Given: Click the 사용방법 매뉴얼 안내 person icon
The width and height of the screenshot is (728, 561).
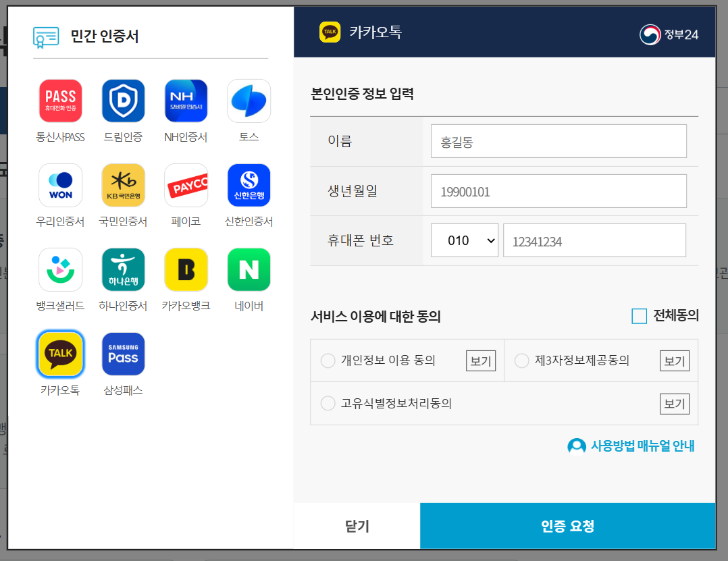Looking at the screenshot, I should (x=577, y=446).
